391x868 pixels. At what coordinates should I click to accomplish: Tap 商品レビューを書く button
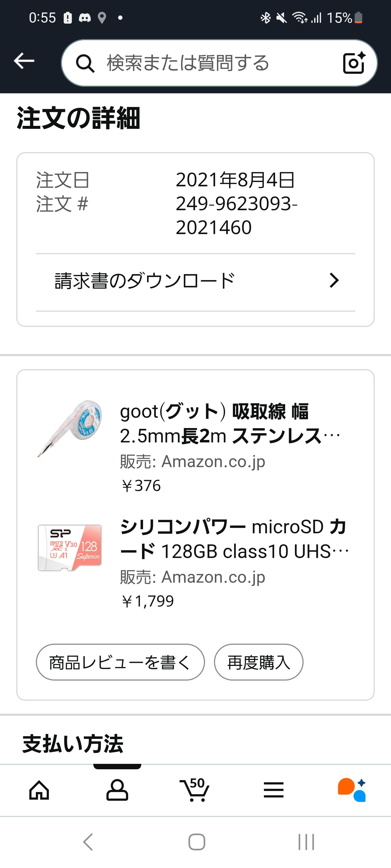pyautogui.click(x=120, y=662)
